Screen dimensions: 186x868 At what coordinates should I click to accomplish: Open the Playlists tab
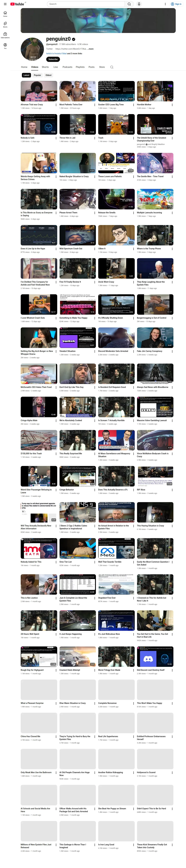(x=80, y=67)
